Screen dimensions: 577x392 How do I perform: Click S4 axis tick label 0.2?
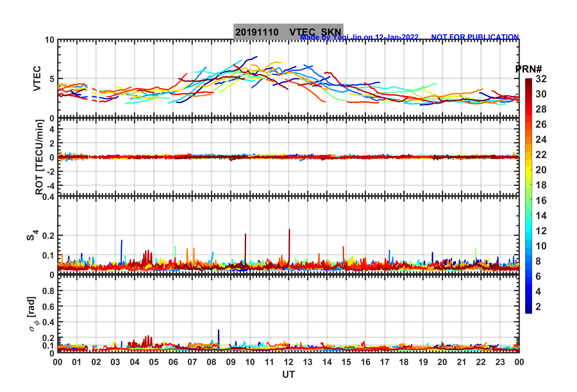49,236
